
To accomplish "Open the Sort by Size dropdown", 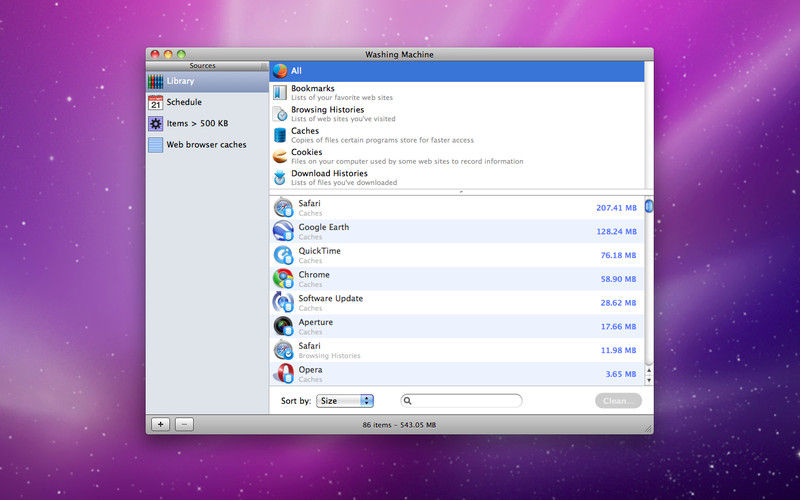I will 345,401.
